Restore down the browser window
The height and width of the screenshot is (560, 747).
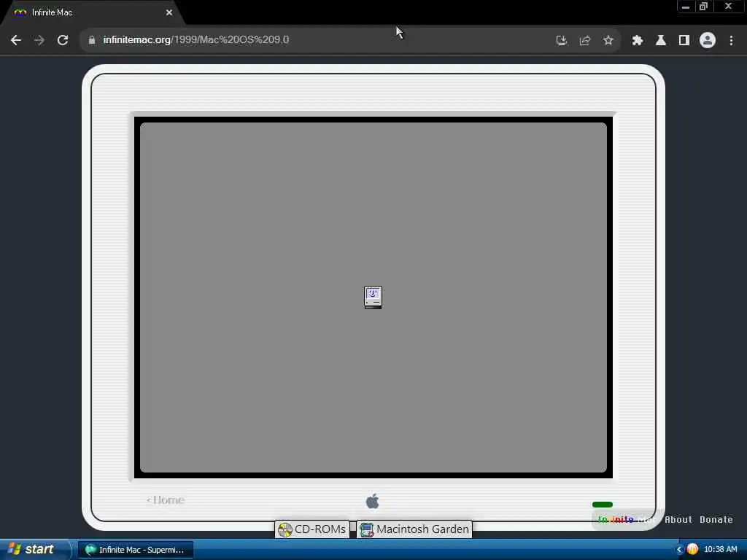(x=703, y=7)
